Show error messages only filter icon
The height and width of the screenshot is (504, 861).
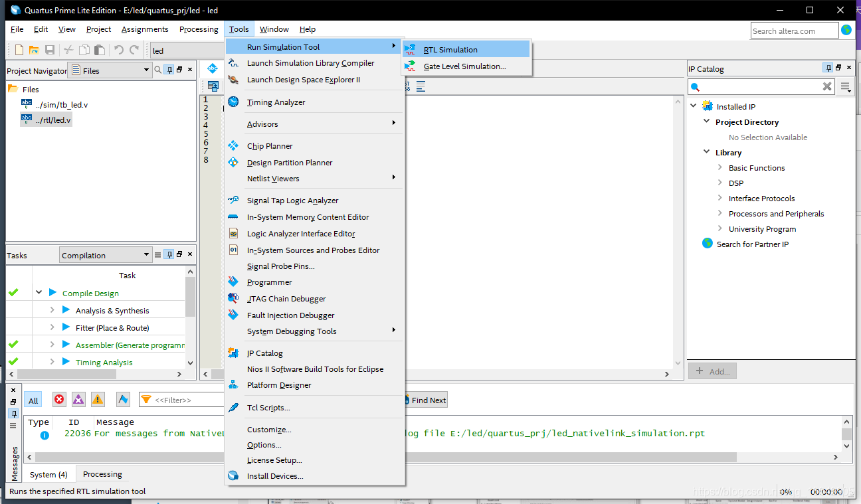click(59, 399)
